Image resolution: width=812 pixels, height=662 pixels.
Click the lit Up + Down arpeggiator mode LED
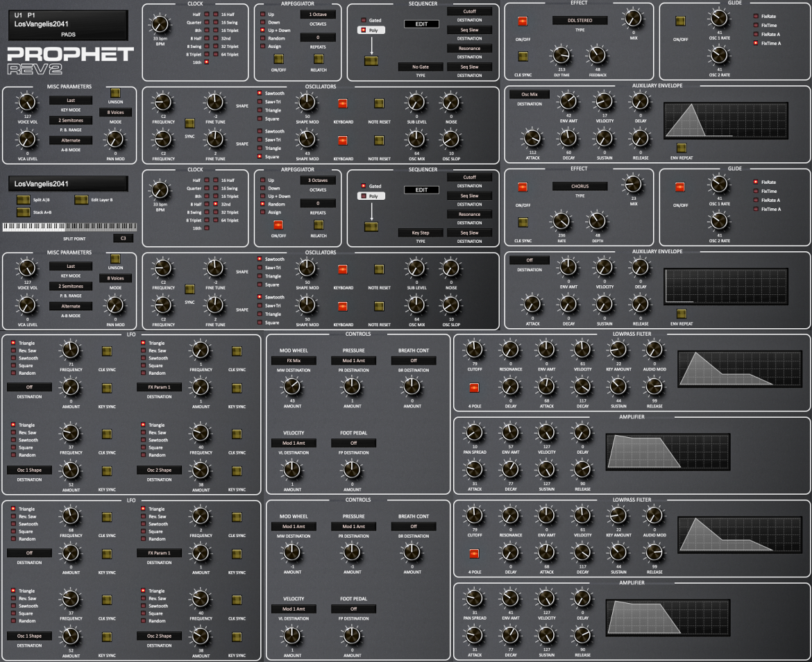point(263,31)
